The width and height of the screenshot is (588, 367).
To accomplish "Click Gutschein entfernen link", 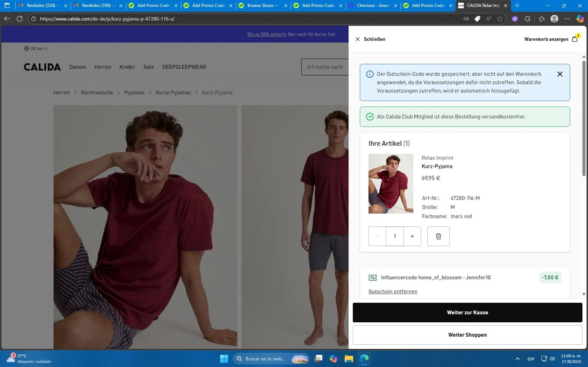I will click(x=393, y=291).
